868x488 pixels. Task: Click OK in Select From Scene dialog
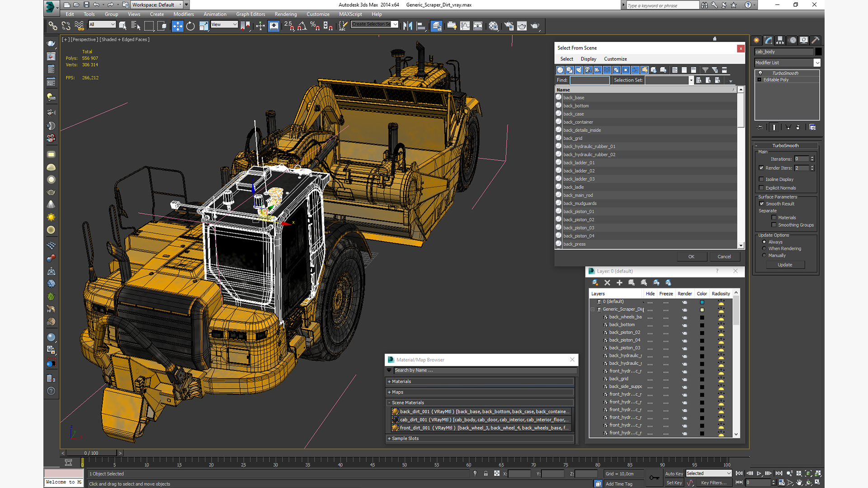click(691, 257)
